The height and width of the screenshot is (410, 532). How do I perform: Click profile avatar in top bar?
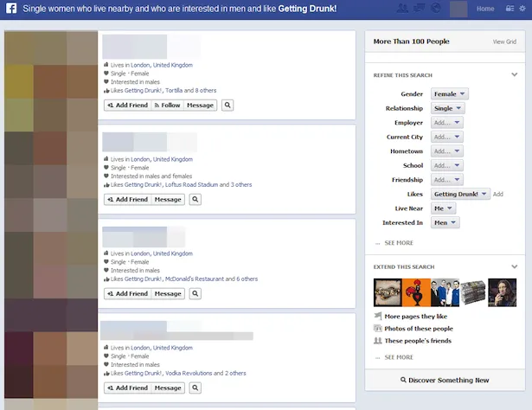click(458, 9)
